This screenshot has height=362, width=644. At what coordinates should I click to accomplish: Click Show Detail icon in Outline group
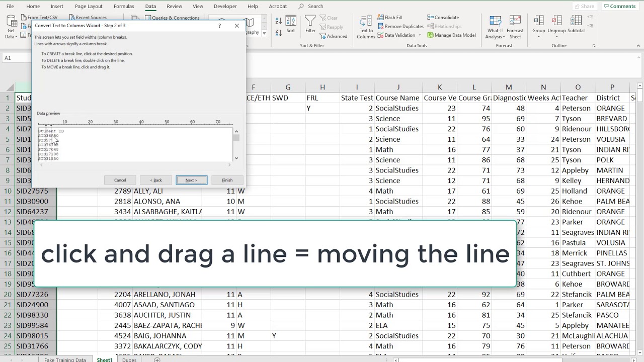[591, 18]
